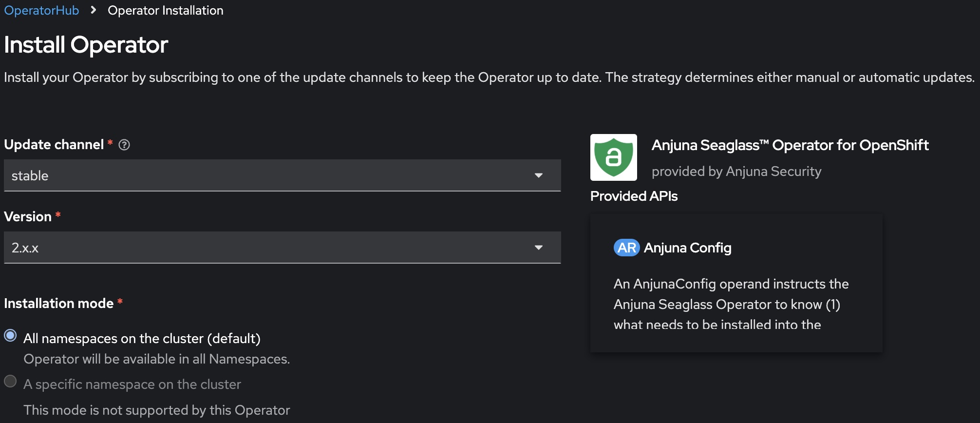Select A specific namespace on the cluster radio
This screenshot has height=423, width=980.
coord(10,381)
